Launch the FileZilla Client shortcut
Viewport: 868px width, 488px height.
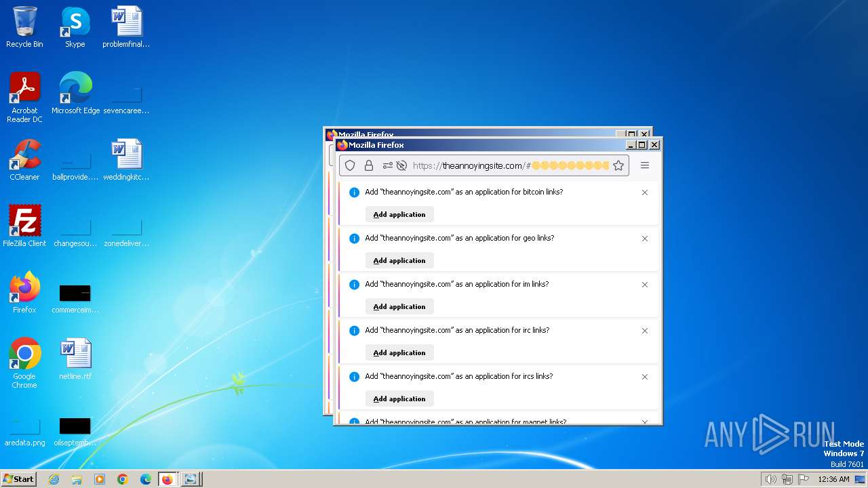point(24,226)
